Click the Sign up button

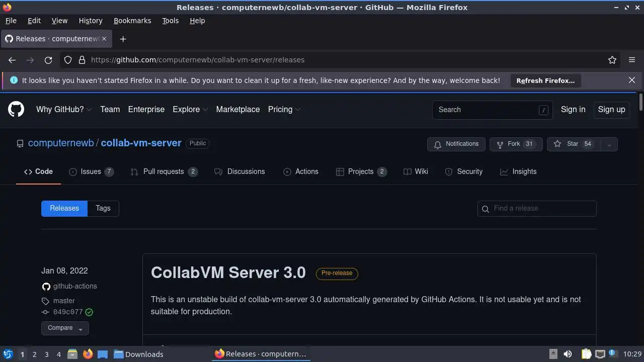[x=611, y=110]
